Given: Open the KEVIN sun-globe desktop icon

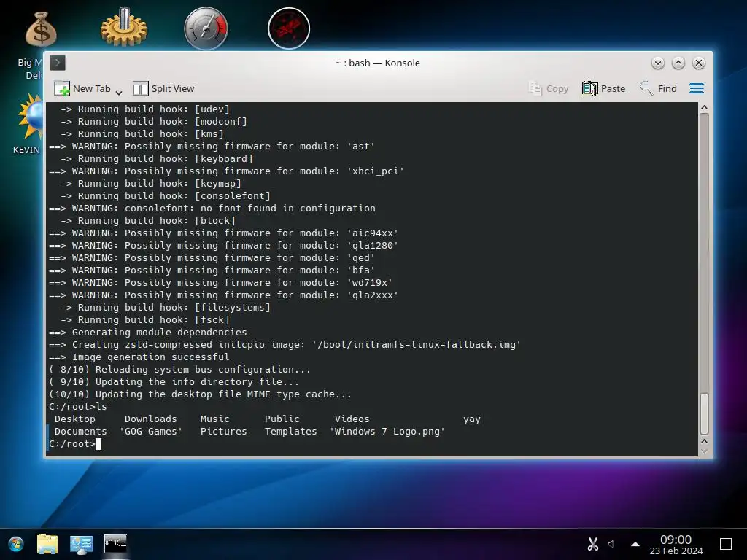Looking at the screenshot, I should [x=29, y=117].
